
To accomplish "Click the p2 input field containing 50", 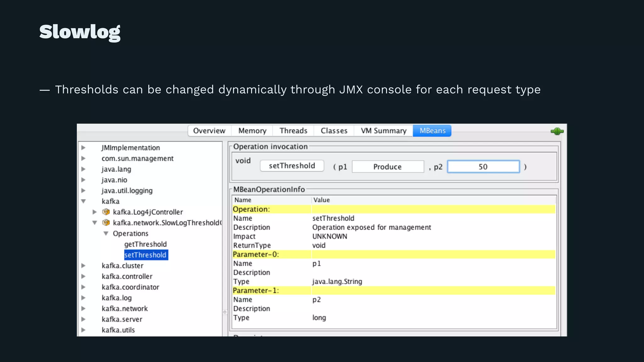I will [x=483, y=167].
